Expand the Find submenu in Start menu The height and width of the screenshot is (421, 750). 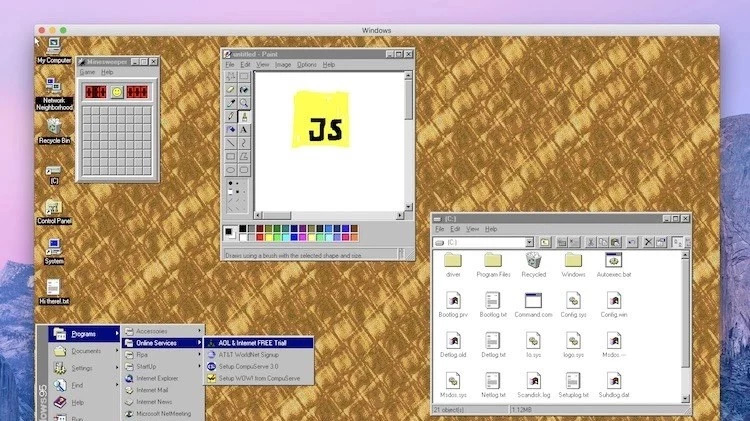coord(84,385)
